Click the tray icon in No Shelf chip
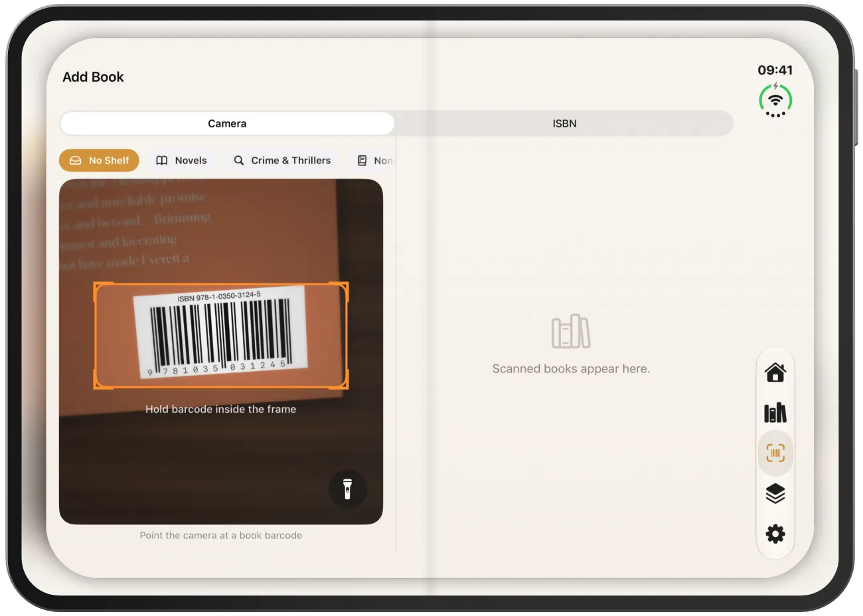 76,161
